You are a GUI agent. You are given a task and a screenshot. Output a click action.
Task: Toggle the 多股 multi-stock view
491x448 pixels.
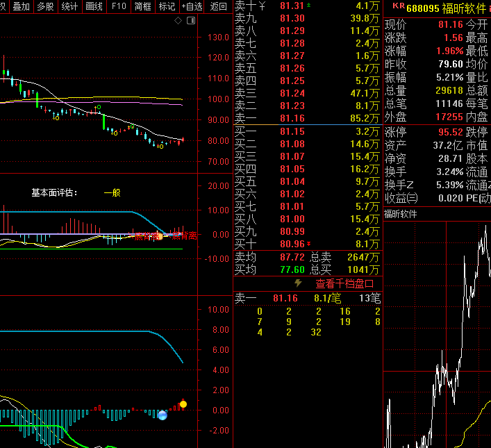(x=45, y=6)
